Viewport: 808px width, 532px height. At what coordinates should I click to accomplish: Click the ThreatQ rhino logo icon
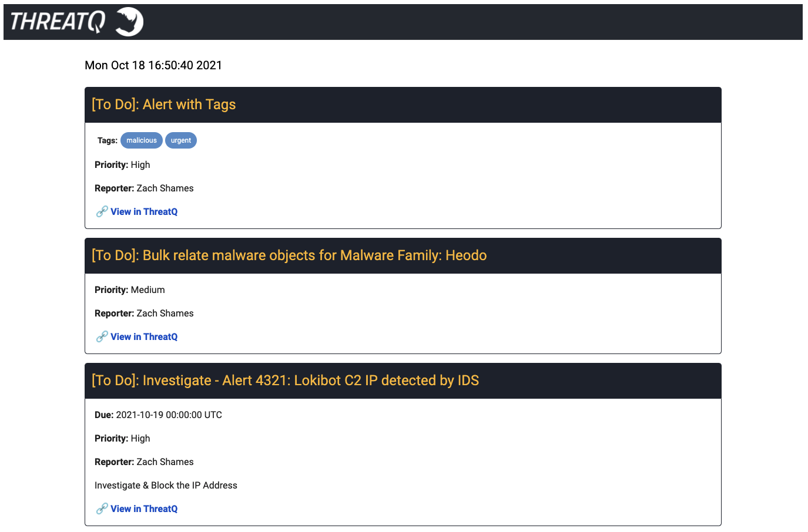click(129, 22)
